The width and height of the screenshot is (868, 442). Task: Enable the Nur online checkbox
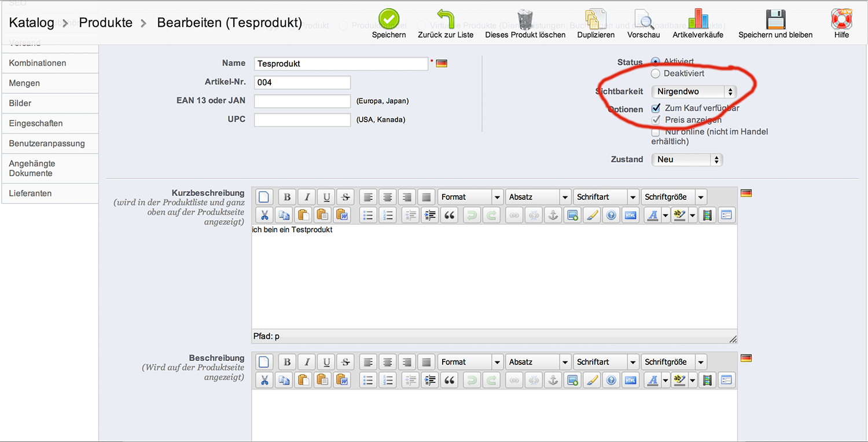pyautogui.click(x=656, y=132)
